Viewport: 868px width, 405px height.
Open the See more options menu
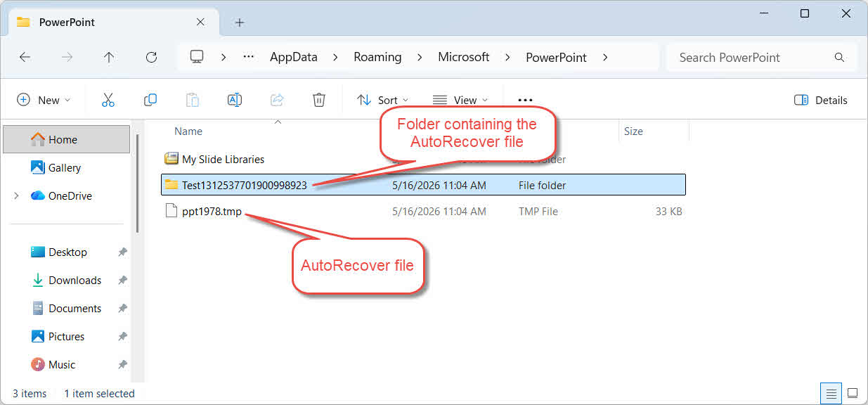525,100
